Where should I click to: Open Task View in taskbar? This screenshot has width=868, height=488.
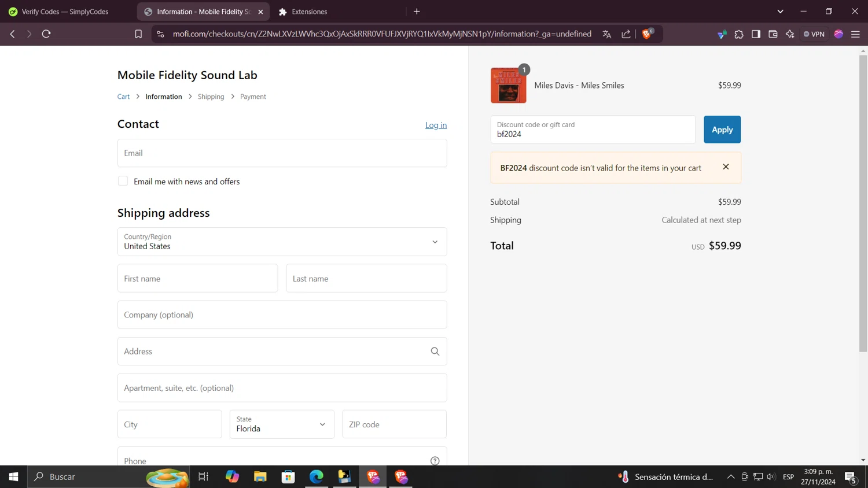pyautogui.click(x=203, y=476)
